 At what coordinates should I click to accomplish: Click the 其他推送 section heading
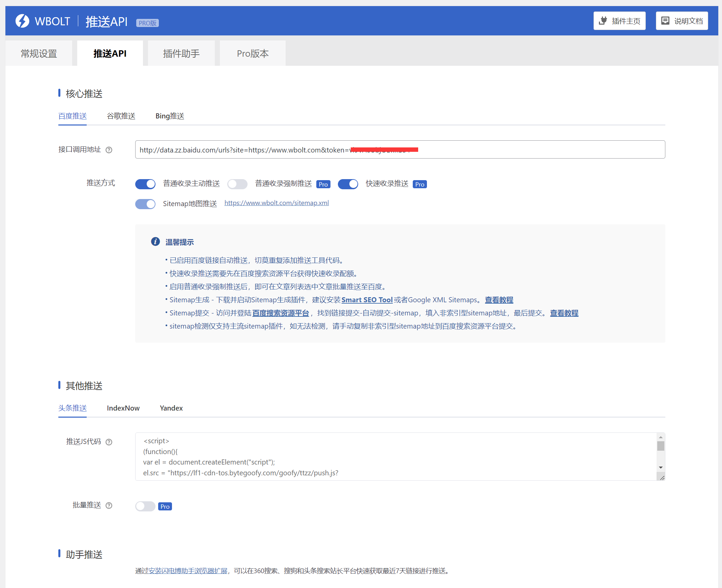(84, 386)
